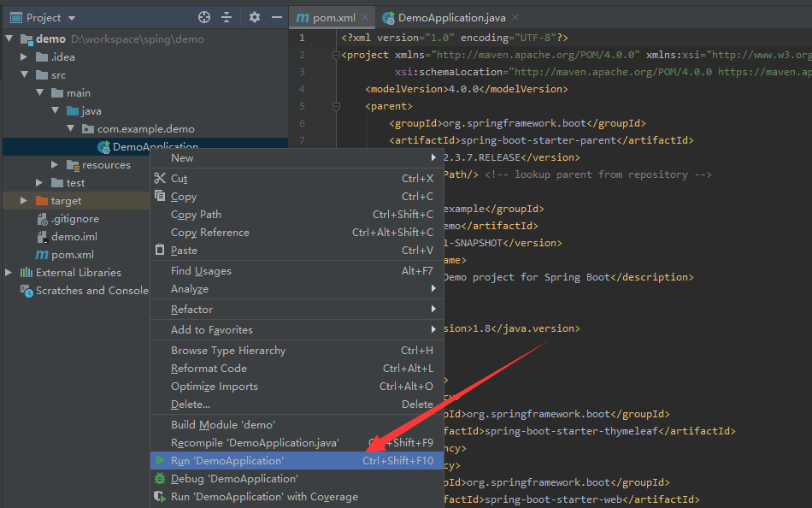The image size is (812, 508).
Task: Choose Delete... from context menu
Action: (297, 405)
